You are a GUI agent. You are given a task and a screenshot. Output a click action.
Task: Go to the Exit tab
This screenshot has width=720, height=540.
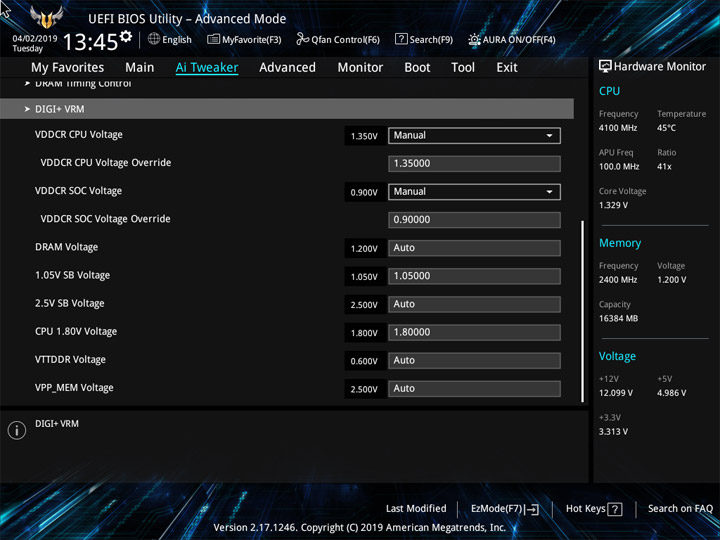(507, 68)
